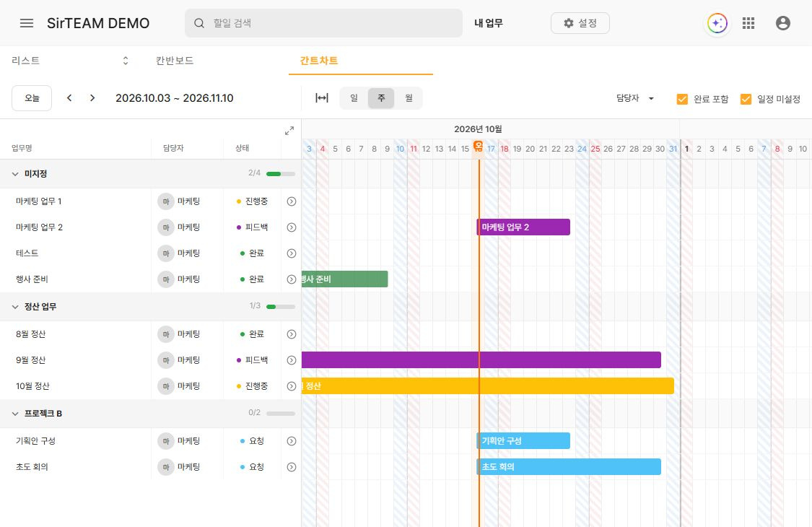This screenshot has width=812, height=527.
Task: Open details arrow for 초도 회의
Action: [292, 467]
